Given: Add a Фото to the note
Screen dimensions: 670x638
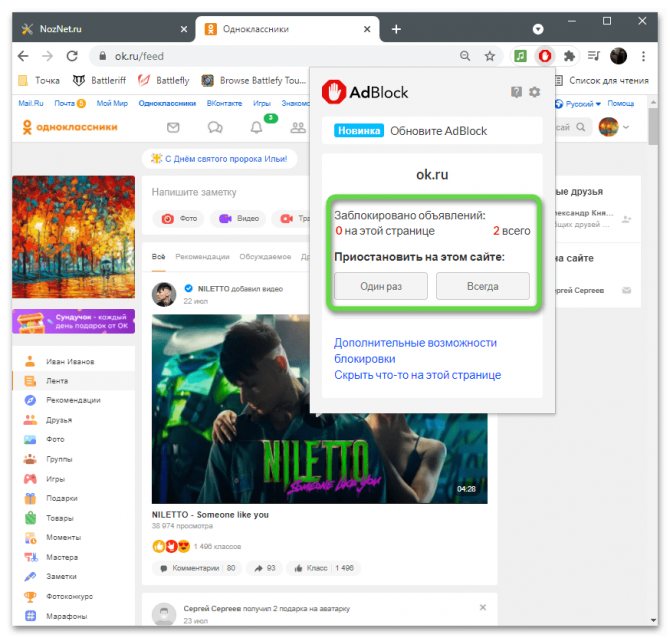Looking at the screenshot, I should [x=179, y=218].
